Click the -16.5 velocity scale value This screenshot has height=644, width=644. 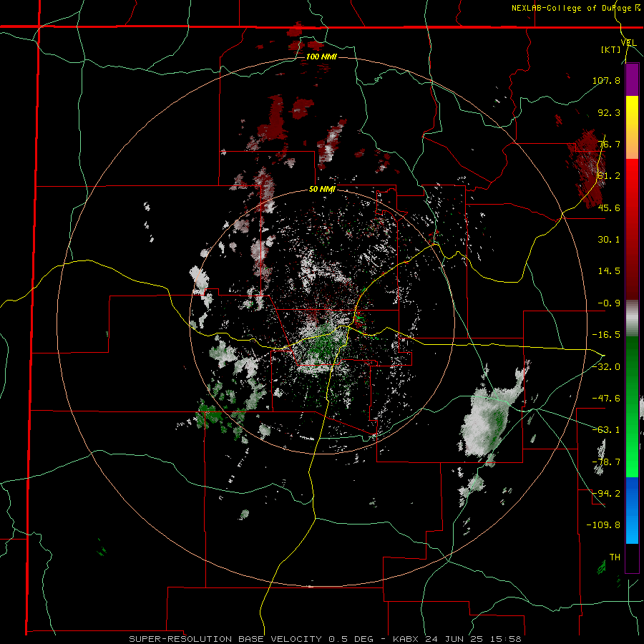606,335
